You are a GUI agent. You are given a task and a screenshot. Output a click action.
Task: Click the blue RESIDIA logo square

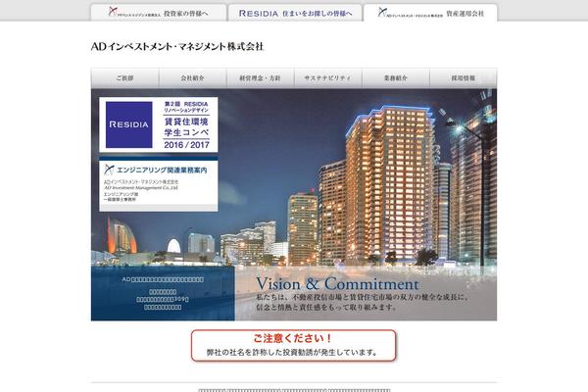click(x=129, y=124)
